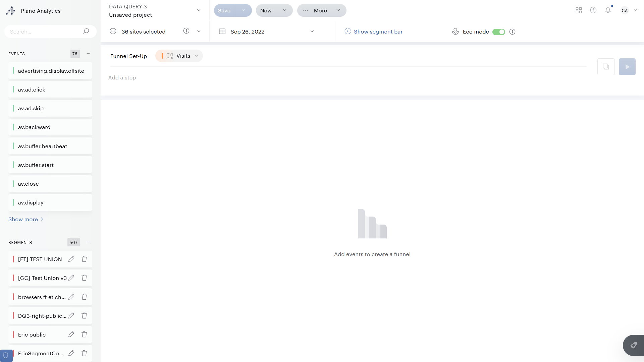Disable the Eco mode toggle
644x362 pixels.
point(498,32)
